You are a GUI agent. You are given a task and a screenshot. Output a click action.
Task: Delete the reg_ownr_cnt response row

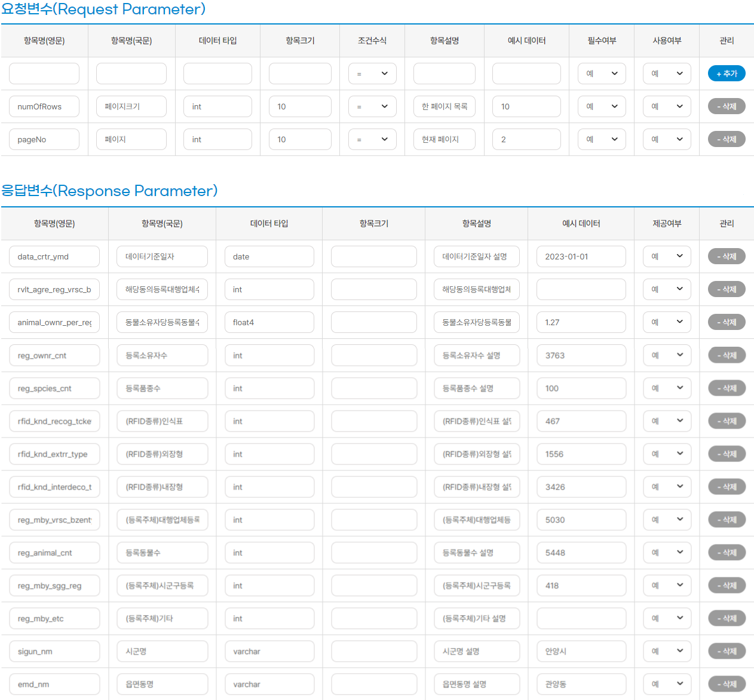pyautogui.click(x=727, y=355)
